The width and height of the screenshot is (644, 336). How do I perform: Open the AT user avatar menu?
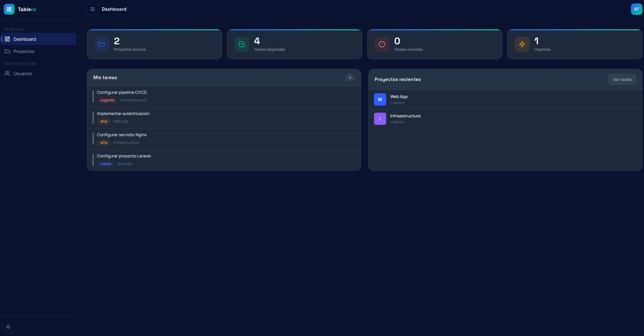(x=637, y=9)
